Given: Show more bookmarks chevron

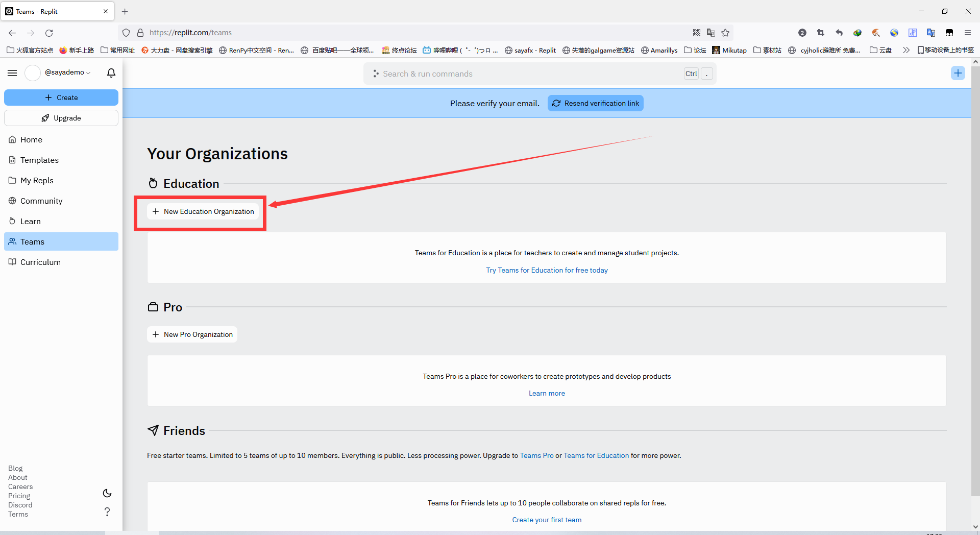Looking at the screenshot, I should coord(906,50).
